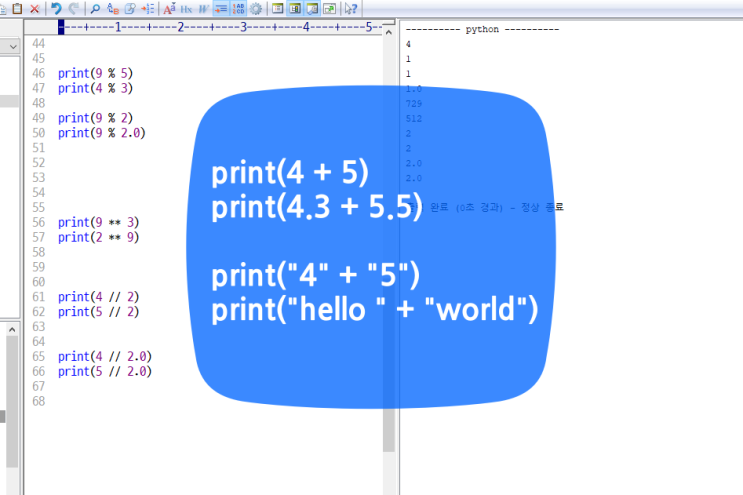Click the red Delete X icon
Image resolution: width=743 pixels, height=495 pixels.
[x=34, y=8]
